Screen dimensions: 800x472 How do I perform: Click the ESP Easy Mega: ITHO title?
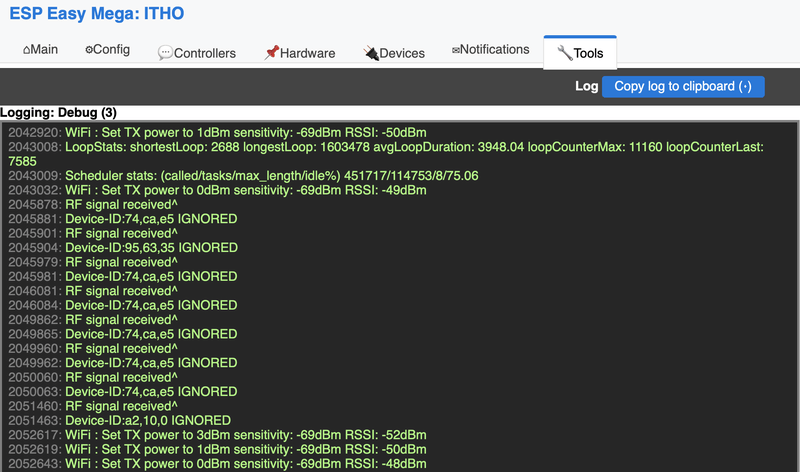[x=97, y=13]
